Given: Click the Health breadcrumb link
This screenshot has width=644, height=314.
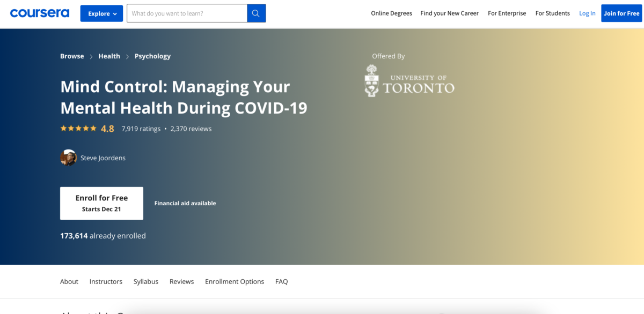Looking at the screenshot, I should pyautogui.click(x=109, y=56).
